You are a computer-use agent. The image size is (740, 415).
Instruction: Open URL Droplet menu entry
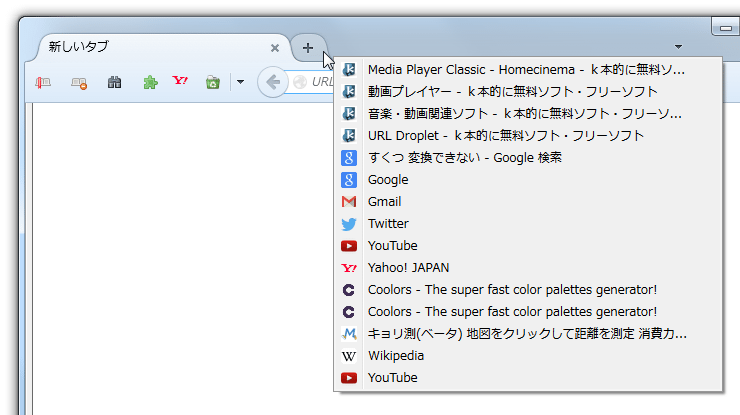tap(528, 136)
